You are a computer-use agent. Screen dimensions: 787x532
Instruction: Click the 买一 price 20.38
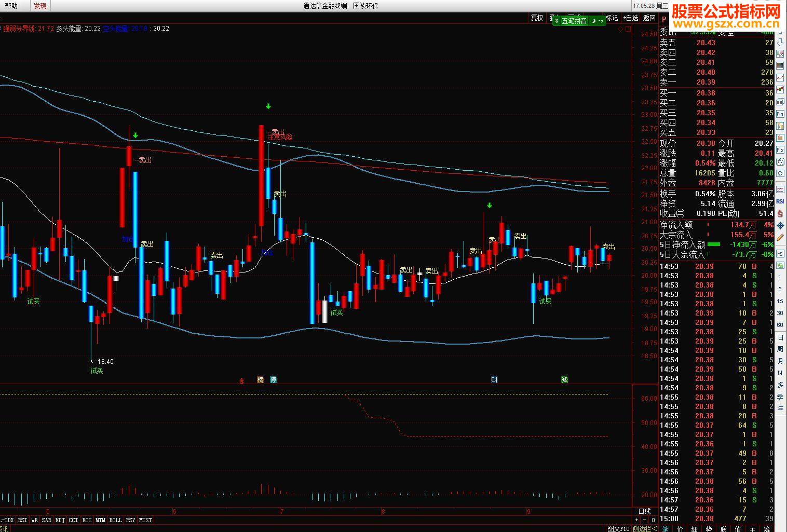point(706,93)
